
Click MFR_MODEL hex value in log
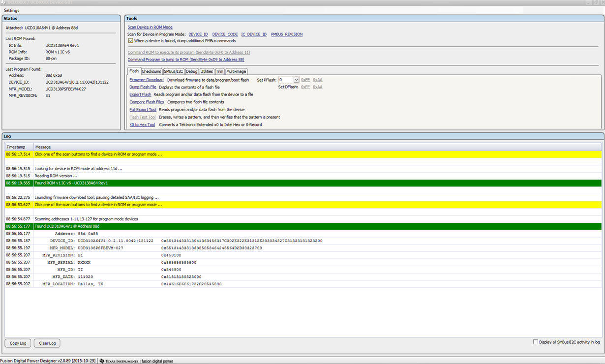coord(212,248)
